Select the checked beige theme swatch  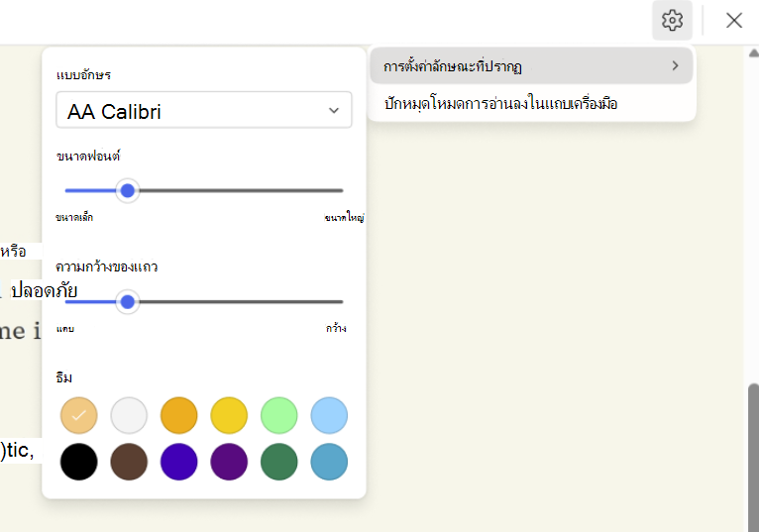(79, 415)
